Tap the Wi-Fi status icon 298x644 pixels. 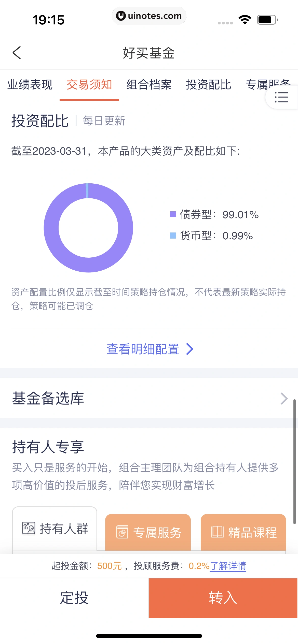tap(245, 20)
